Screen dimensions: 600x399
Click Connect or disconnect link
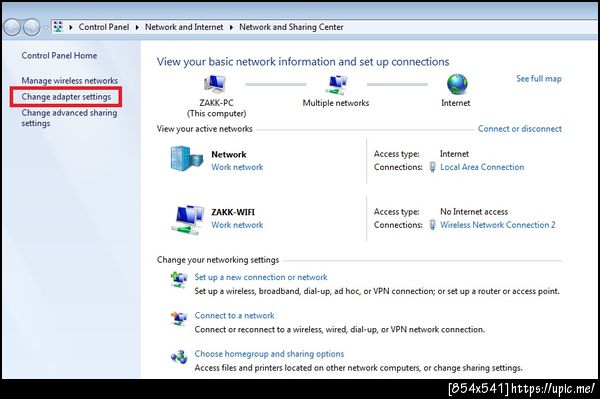pyautogui.click(x=520, y=129)
